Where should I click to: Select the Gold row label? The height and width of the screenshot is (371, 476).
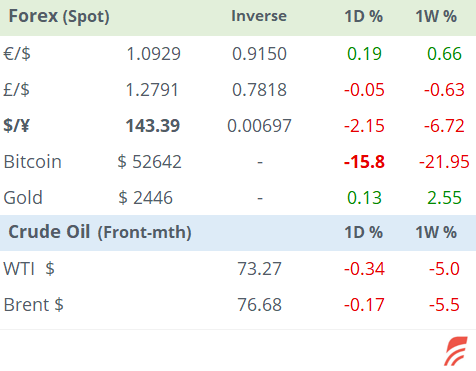click(x=23, y=198)
